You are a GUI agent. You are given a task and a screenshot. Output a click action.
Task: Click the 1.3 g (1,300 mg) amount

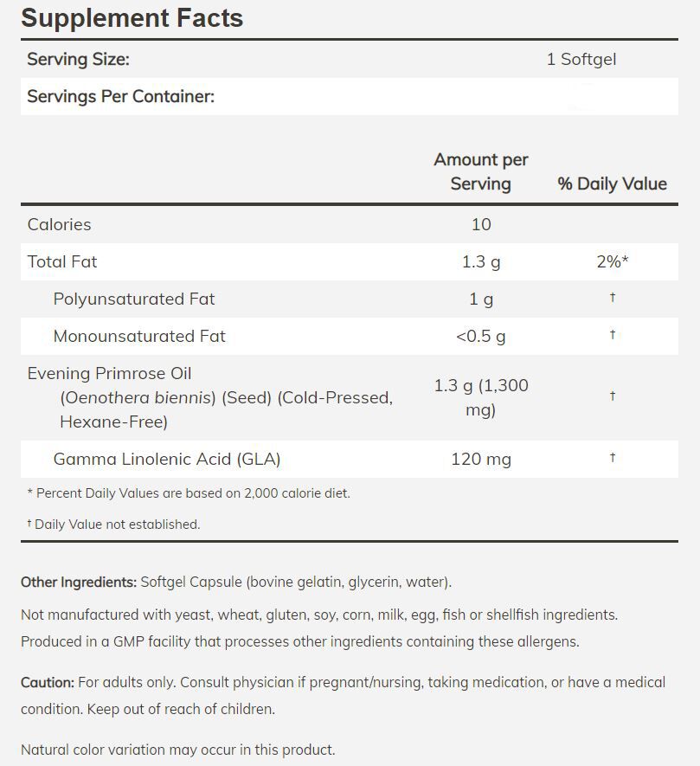pos(481,397)
